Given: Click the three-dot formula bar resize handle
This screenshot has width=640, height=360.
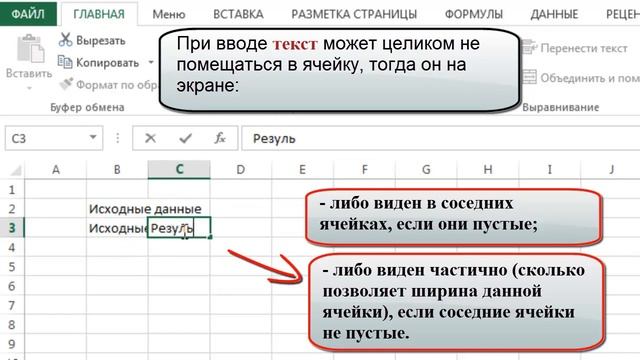Looking at the screenshot, I should (x=118, y=138).
